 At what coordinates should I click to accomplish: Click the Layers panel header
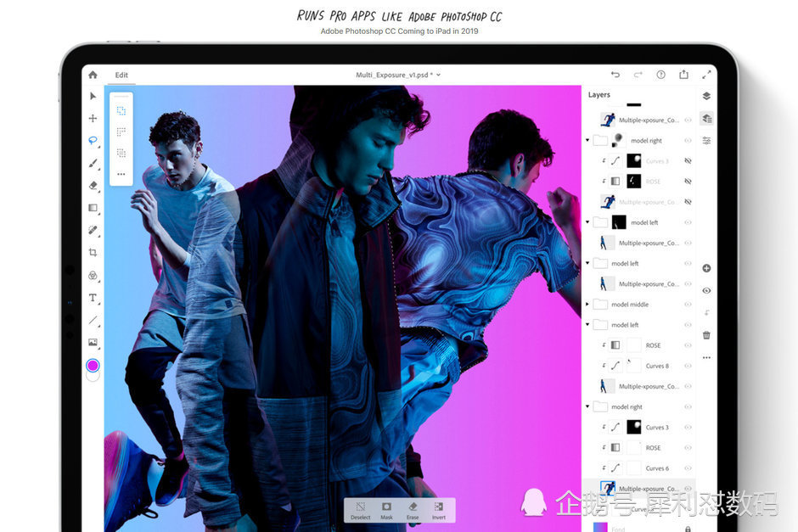tap(599, 94)
